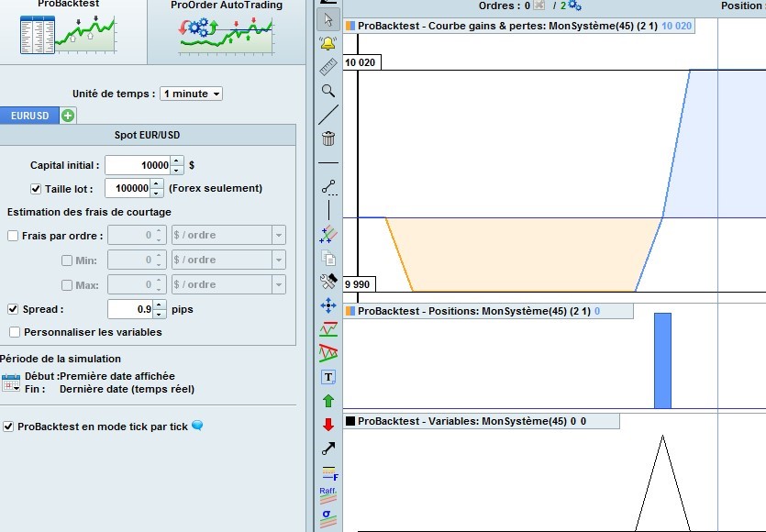Click the blue gears icon beside Ordres

[x=574, y=6]
